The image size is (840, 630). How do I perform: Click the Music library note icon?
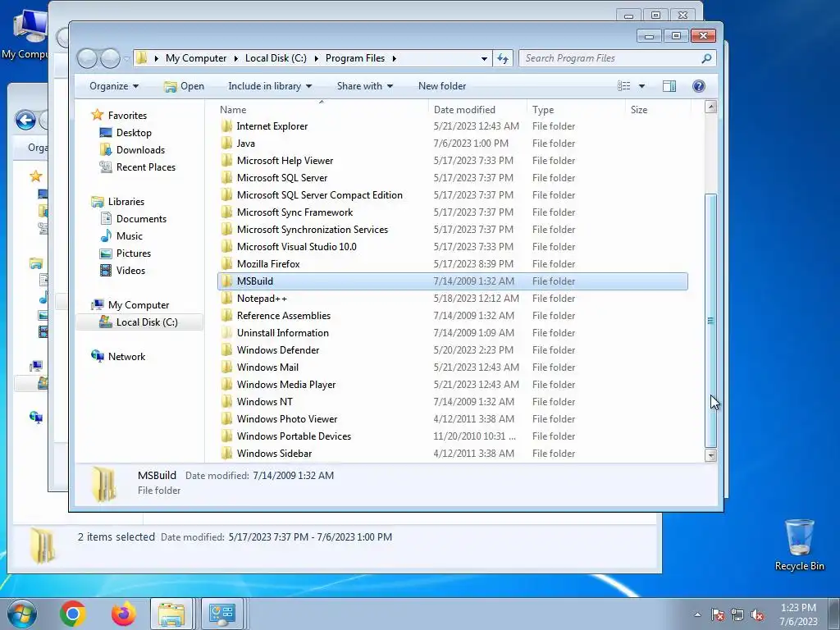point(106,236)
